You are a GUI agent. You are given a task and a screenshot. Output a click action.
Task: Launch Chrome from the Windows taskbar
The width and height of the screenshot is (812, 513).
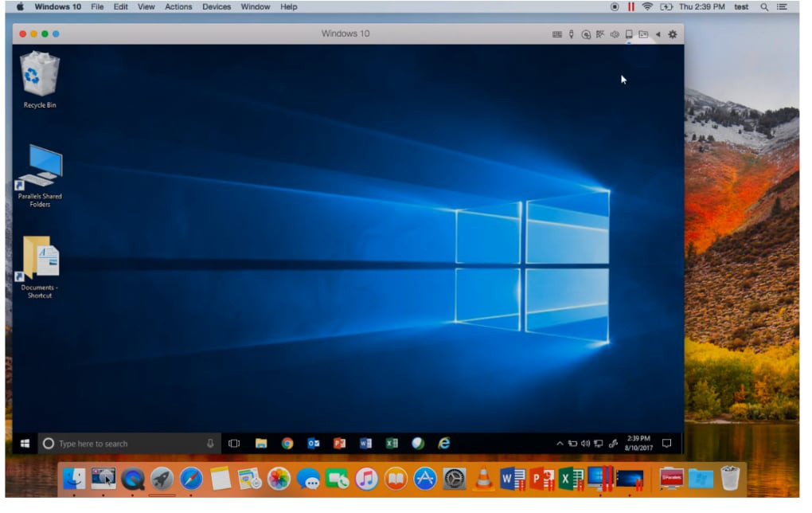point(287,444)
